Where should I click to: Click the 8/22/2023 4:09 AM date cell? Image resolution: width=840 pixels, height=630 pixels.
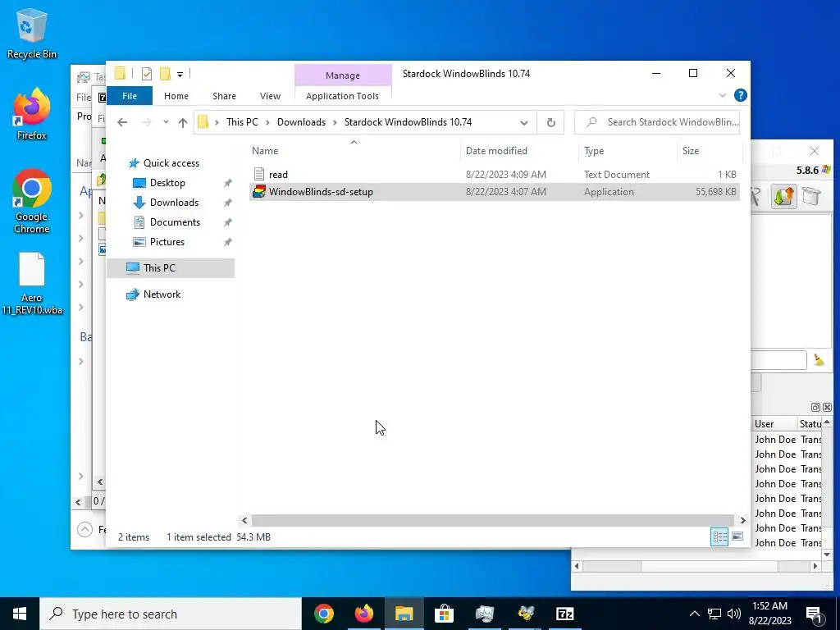point(505,175)
